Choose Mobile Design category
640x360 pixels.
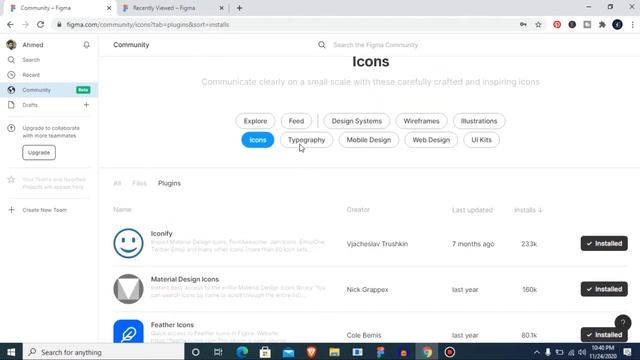pos(369,140)
